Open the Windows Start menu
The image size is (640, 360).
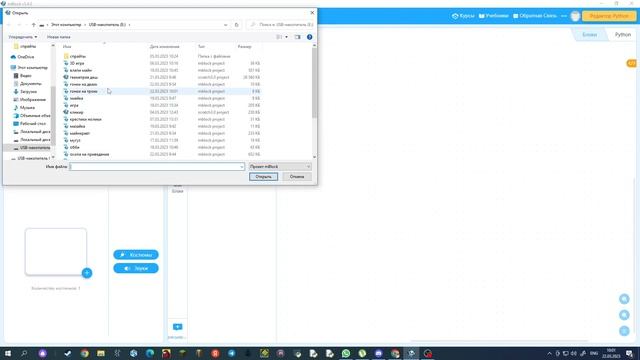pyautogui.click(x=7, y=353)
